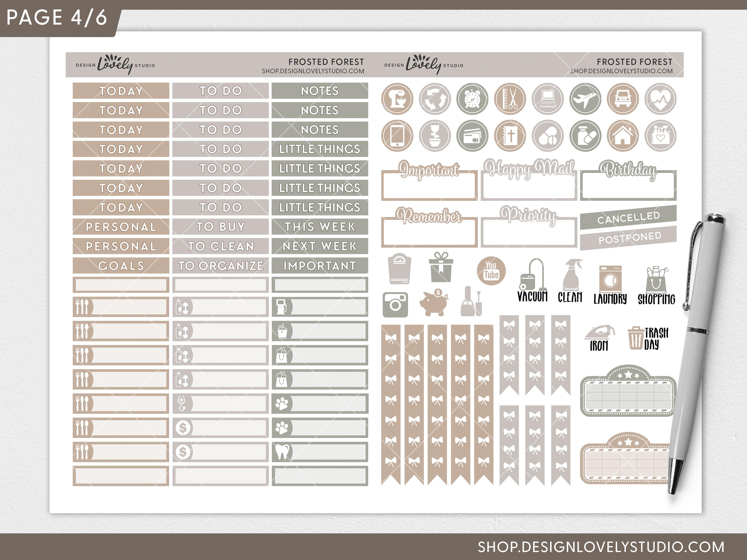Select the bathroom scale icon
The image size is (747, 560).
click(x=399, y=269)
